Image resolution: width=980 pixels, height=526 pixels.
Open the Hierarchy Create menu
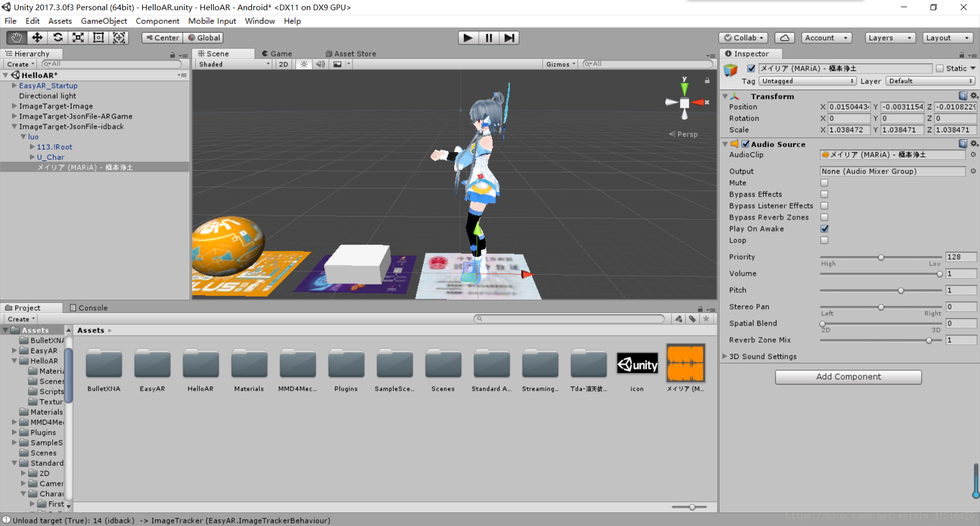(20, 64)
